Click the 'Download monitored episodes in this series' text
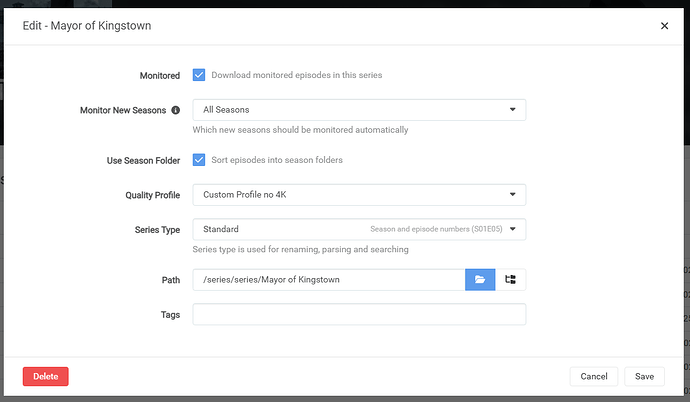The image size is (690, 402). (x=296, y=75)
